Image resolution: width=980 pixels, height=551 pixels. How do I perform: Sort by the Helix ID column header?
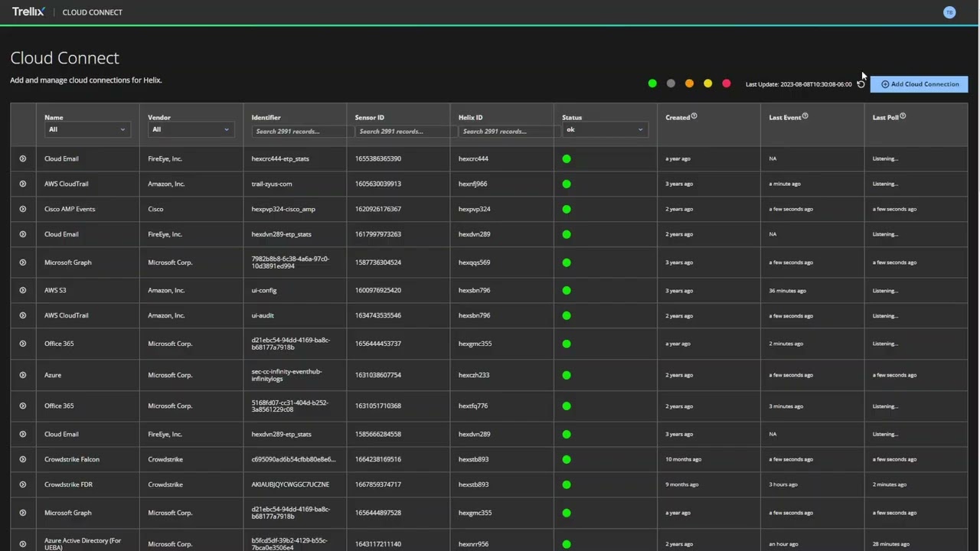(x=471, y=117)
